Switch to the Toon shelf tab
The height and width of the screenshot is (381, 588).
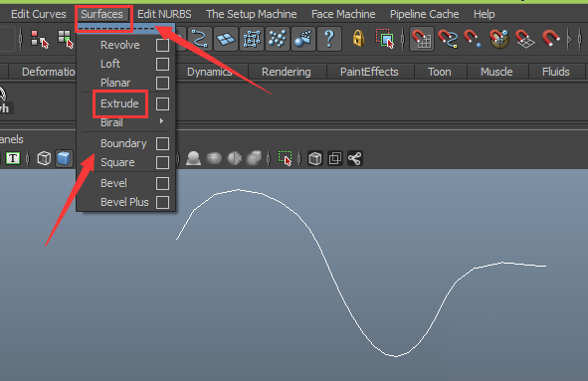440,72
